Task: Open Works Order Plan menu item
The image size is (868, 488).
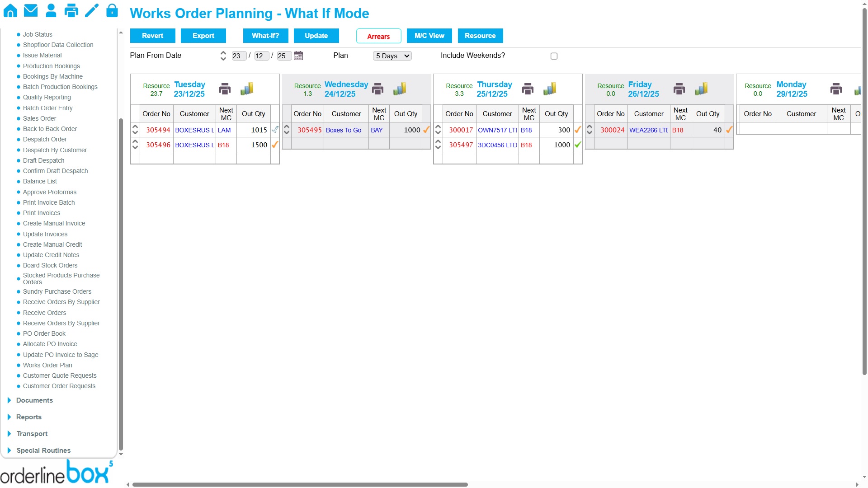Action: point(47,365)
